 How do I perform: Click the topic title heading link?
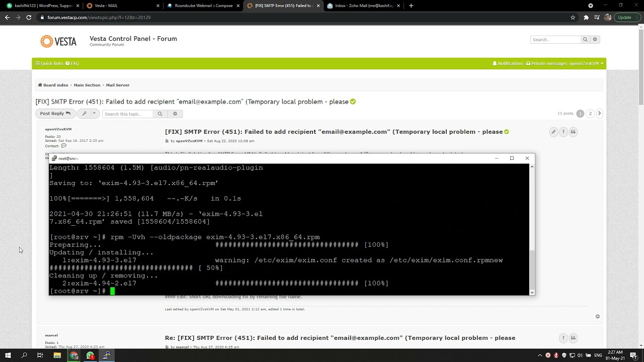click(x=192, y=102)
